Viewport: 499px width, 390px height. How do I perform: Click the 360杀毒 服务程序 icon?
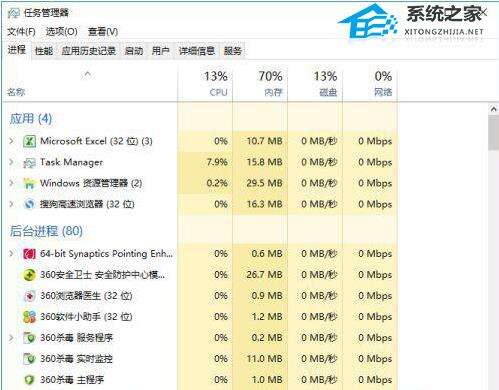pyautogui.click(x=29, y=338)
